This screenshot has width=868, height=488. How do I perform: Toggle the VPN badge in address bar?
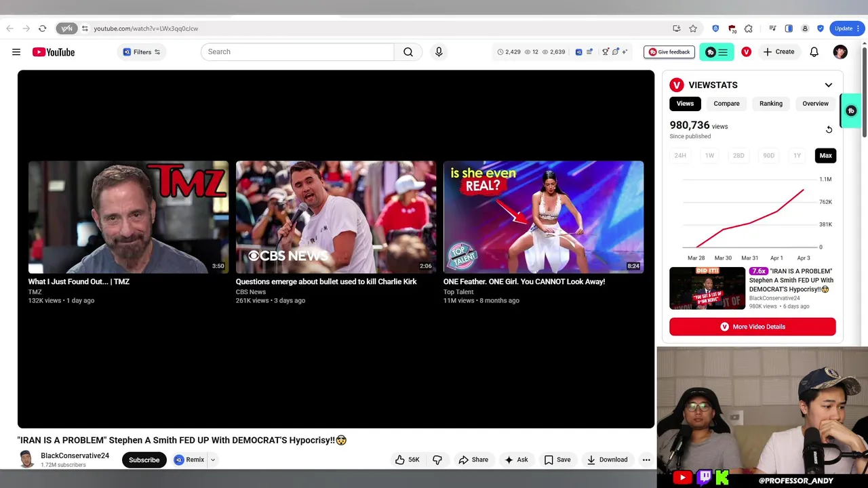coord(66,28)
